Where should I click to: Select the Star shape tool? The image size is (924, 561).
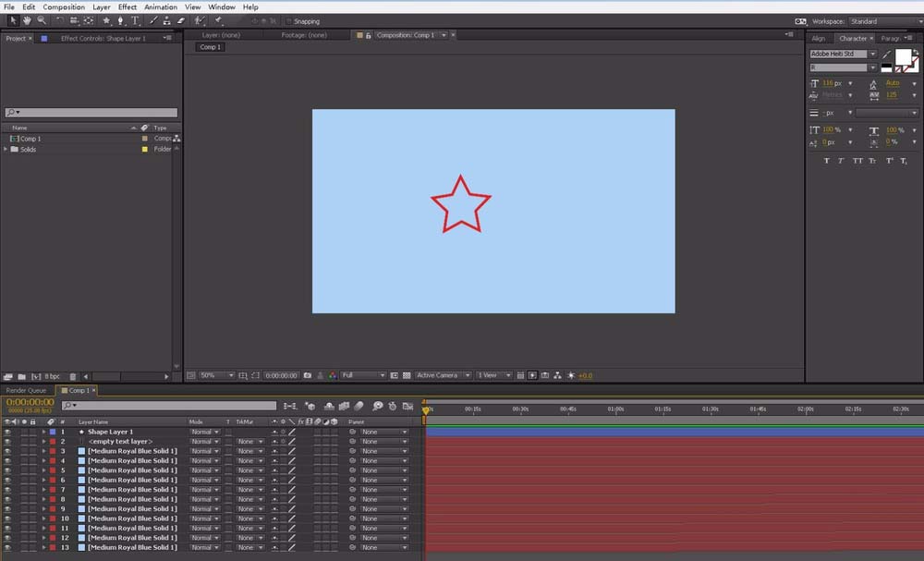pyautogui.click(x=106, y=20)
